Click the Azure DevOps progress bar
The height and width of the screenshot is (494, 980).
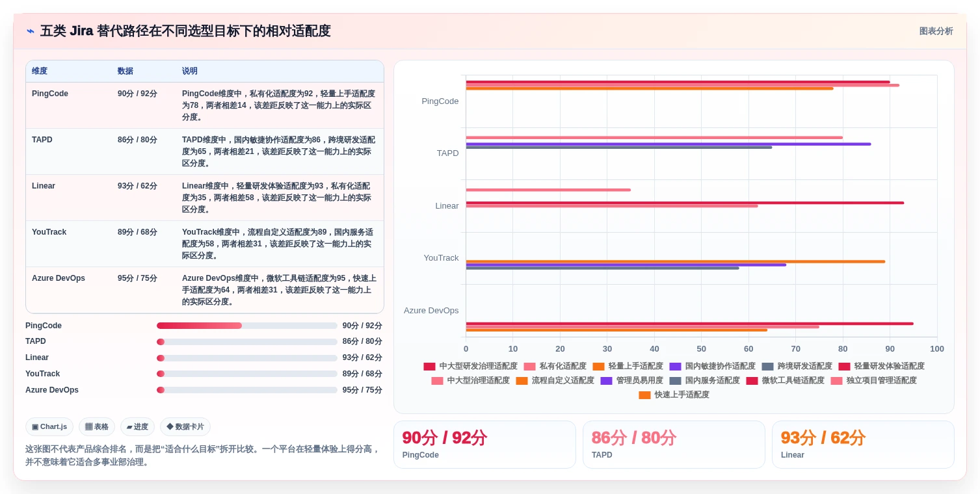pos(247,390)
